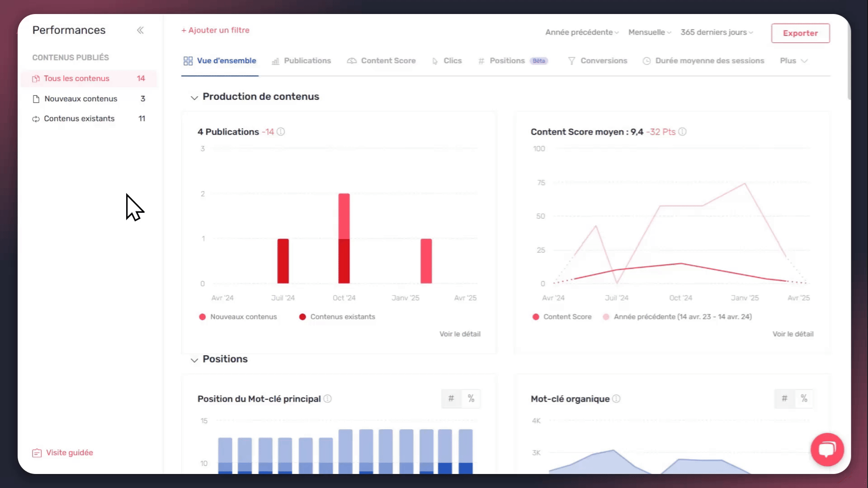Switch Position du Mot-clé chart to % view

click(x=471, y=399)
